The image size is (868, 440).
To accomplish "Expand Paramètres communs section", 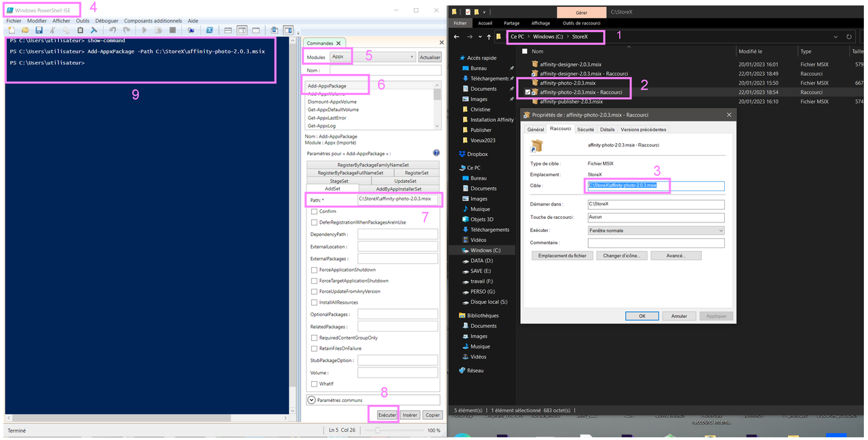I will coord(312,400).
